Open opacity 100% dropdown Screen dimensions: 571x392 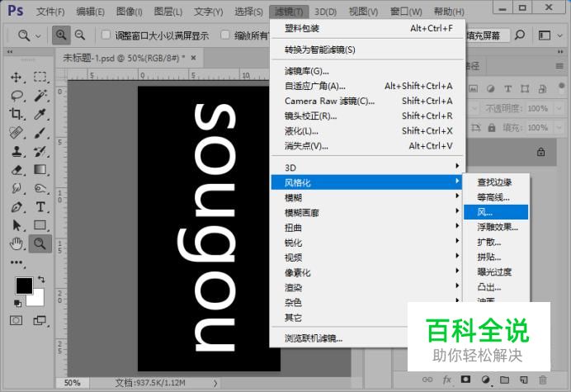pyautogui.click(x=559, y=109)
